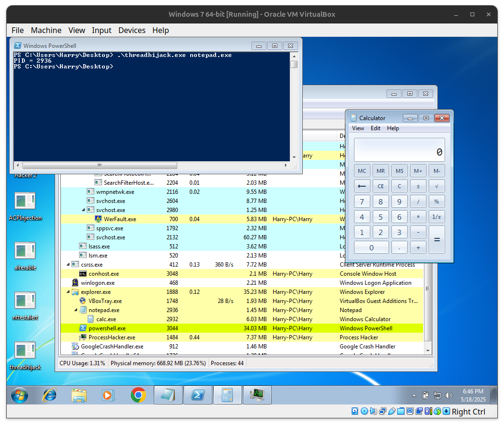The image size is (504, 426).
Task: Click Process Hacker list scroll down arrow
Action: (428, 351)
